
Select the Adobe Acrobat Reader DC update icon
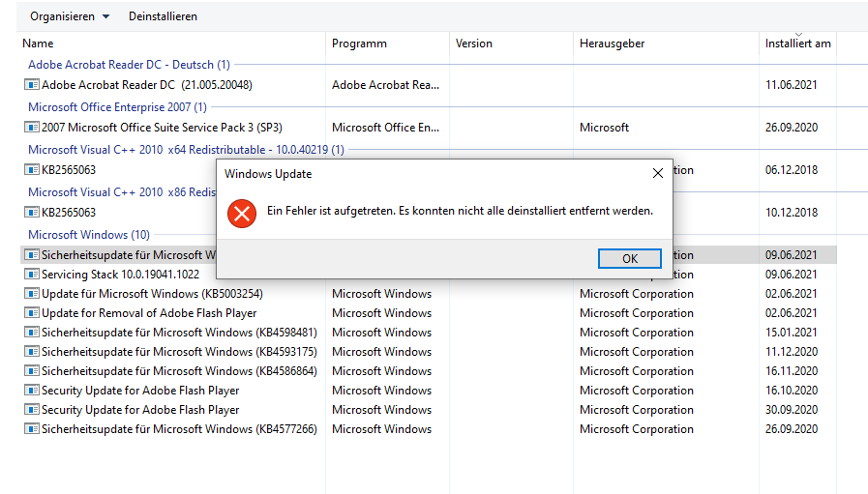tap(31, 85)
